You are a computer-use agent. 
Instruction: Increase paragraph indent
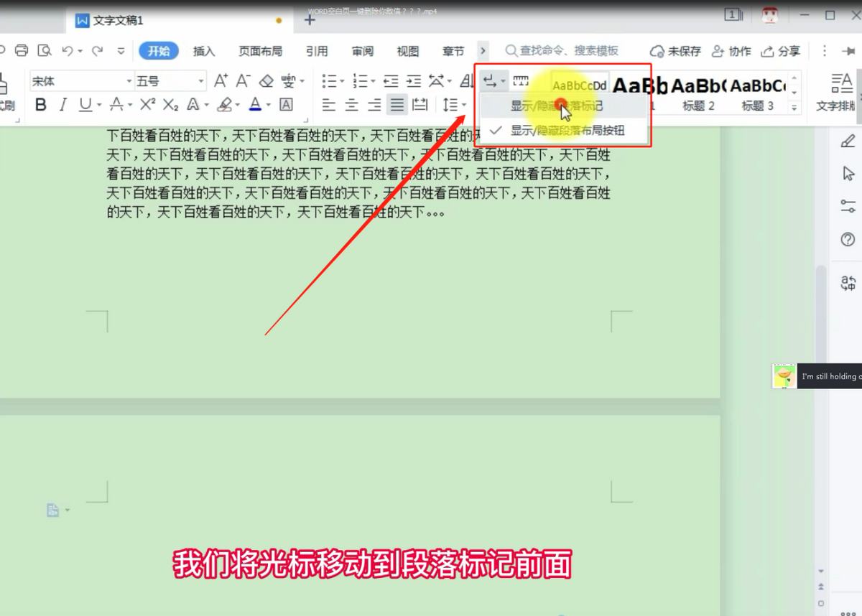coord(414,80)
